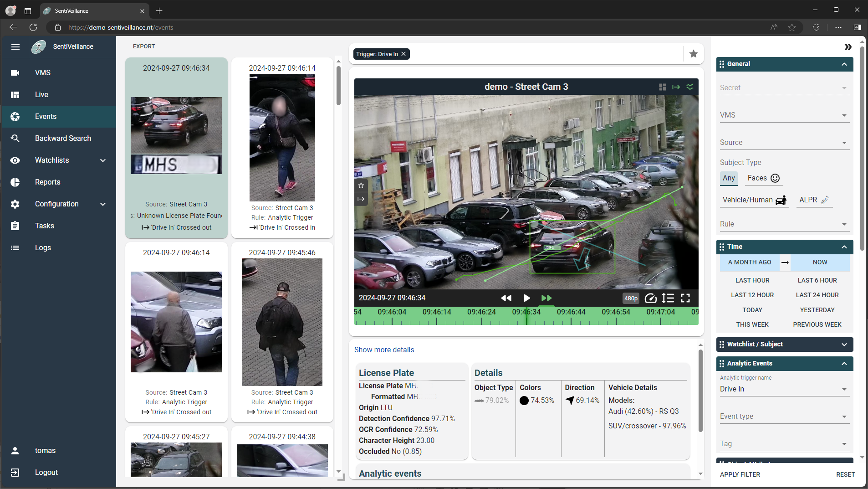The width and height of the screenshot is (868, 489).
Task: Open the Logs page
Action: pyautogui.click(x=58, y=247)
